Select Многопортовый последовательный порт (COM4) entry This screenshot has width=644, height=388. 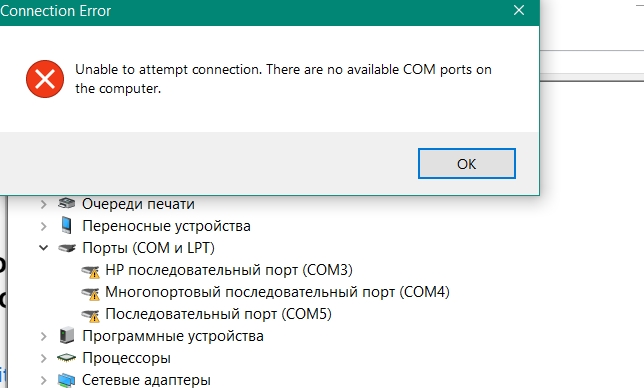tap(277, 292)
